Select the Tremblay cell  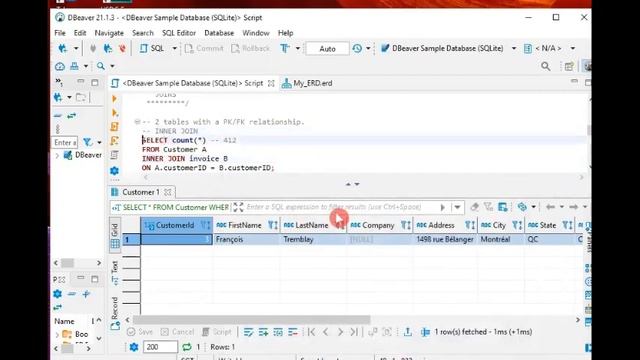pyautogui.click(x=313, y=240)
